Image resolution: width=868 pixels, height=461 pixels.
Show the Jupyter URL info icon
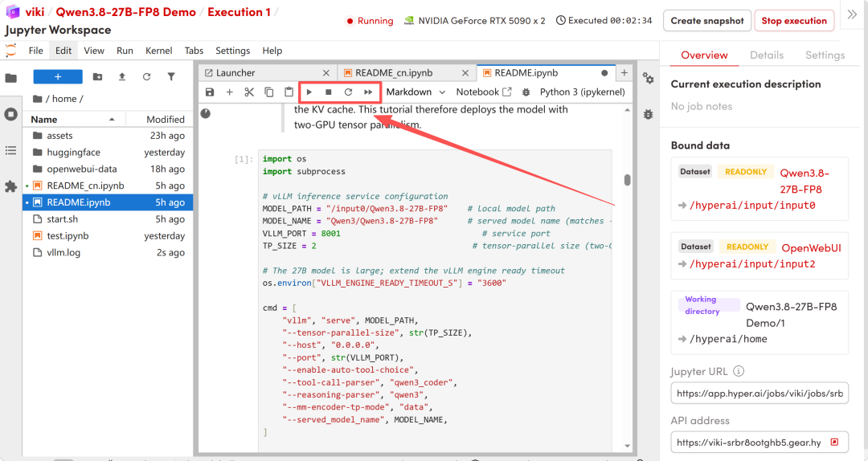[x=739, y=371]
